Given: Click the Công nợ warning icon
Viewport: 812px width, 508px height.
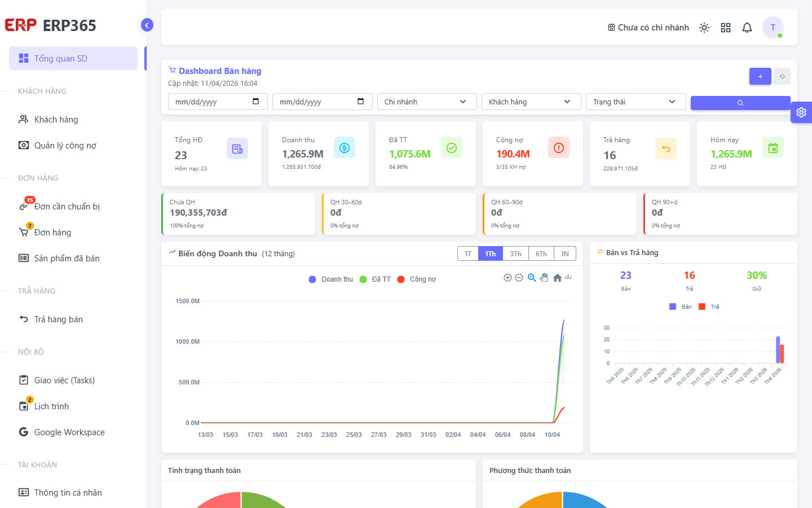Looking at the screenshot, I should [x=559, y=147].
